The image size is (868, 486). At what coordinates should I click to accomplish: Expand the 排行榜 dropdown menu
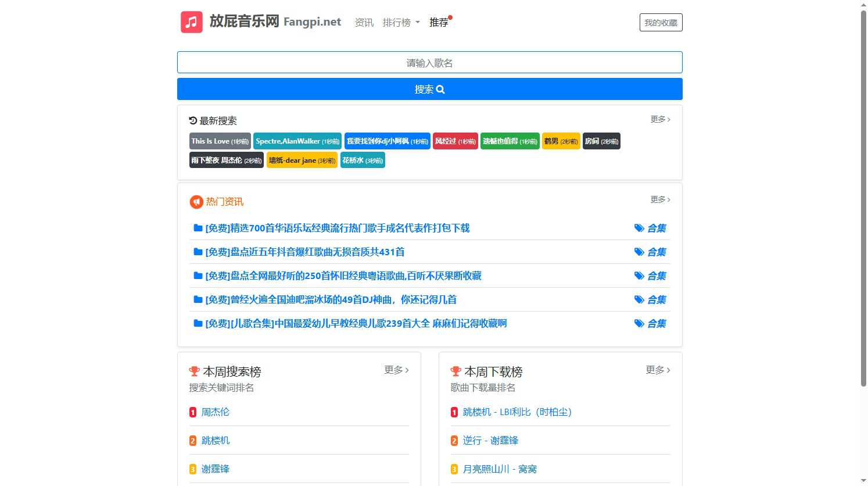[x=401, y=23]
